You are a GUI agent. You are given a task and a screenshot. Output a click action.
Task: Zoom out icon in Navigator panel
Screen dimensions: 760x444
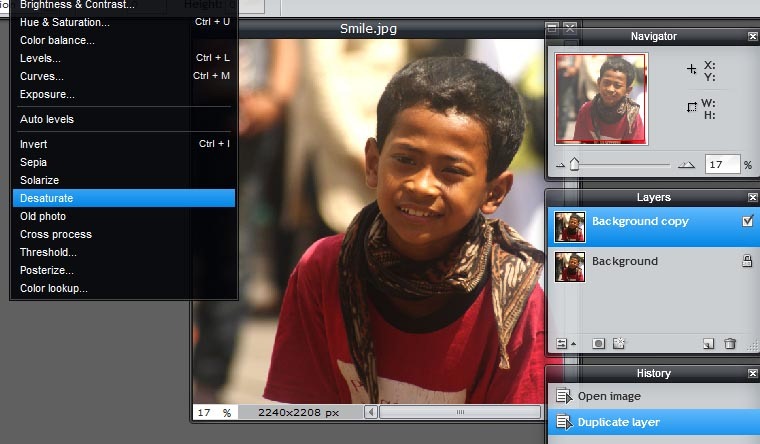(x=561, y=165)
